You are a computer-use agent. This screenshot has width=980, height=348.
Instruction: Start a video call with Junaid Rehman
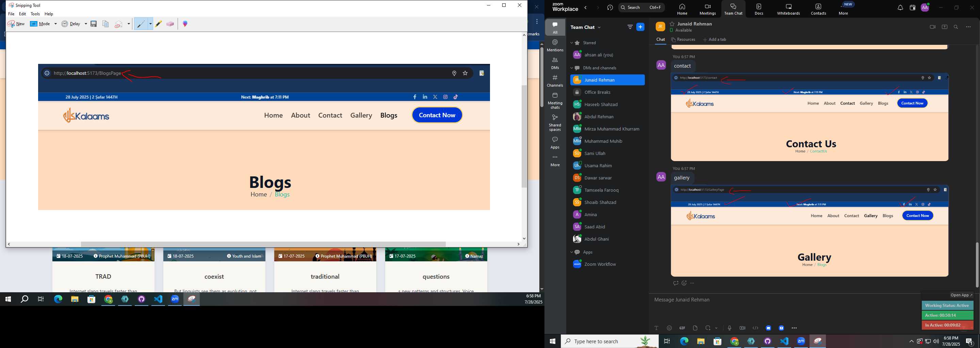point(932,27)
